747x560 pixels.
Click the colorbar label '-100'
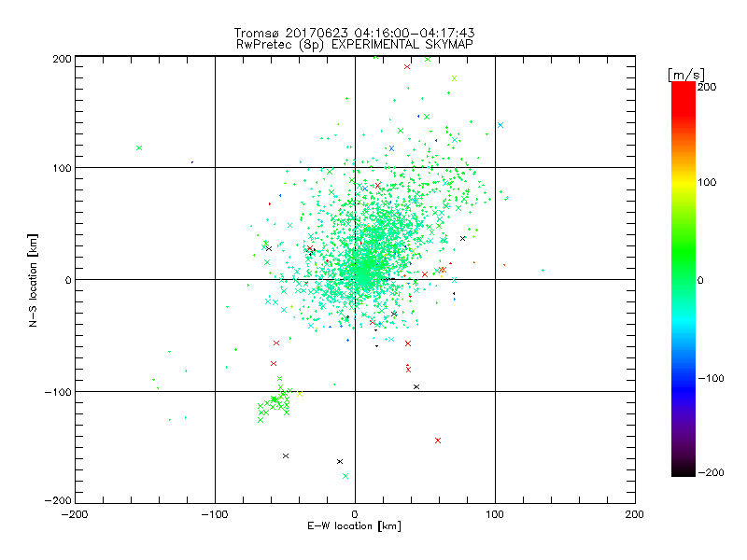[711, 378]
